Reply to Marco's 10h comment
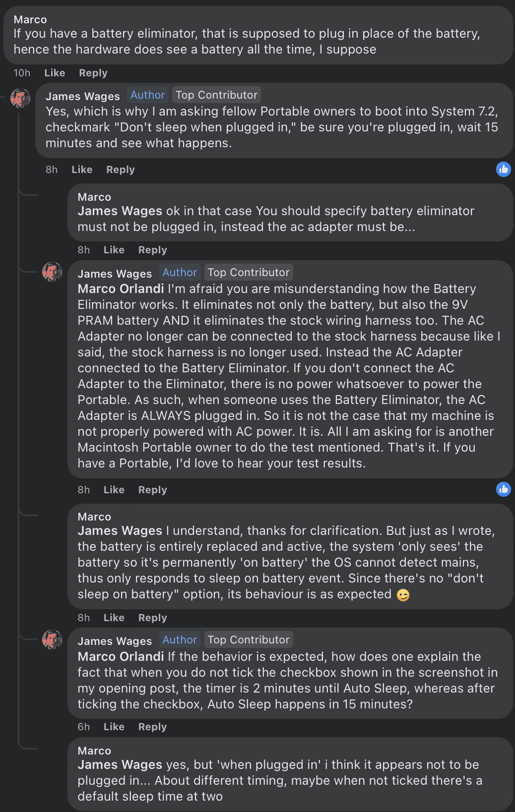This screenshot has height=812, width=515. pos(93,73)
